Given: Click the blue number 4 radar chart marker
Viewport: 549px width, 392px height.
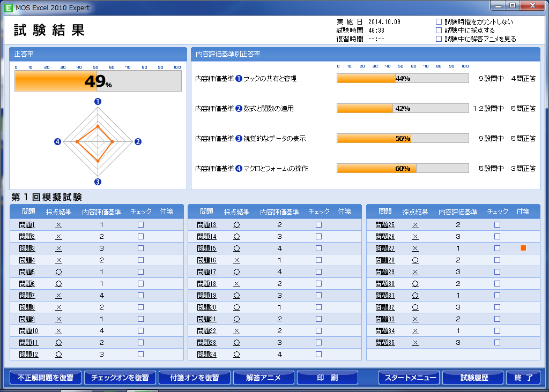Looking at the screenshot, I should 58,141.
